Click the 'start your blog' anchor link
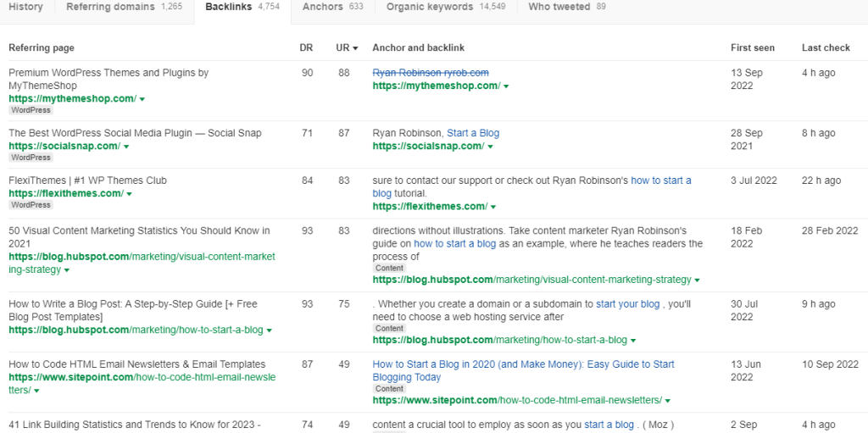 tap(628, 304)
